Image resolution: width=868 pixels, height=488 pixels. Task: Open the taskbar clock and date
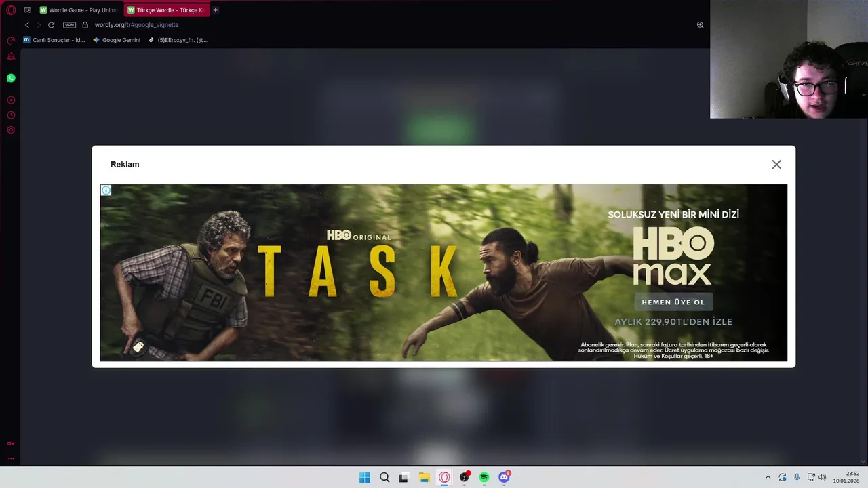coord(847,477)
